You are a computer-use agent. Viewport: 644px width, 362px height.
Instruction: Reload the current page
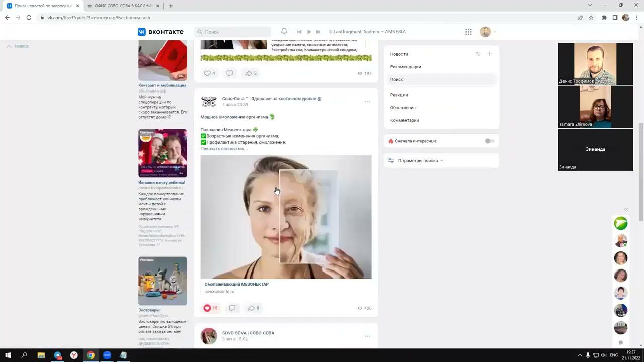(x=29, y=18)
